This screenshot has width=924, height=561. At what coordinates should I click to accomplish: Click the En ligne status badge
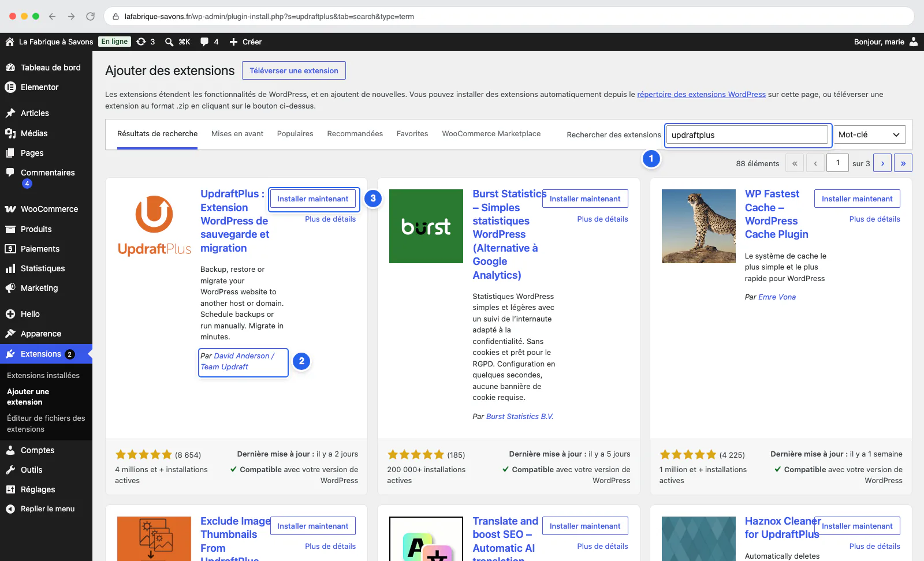pos(114,42)
